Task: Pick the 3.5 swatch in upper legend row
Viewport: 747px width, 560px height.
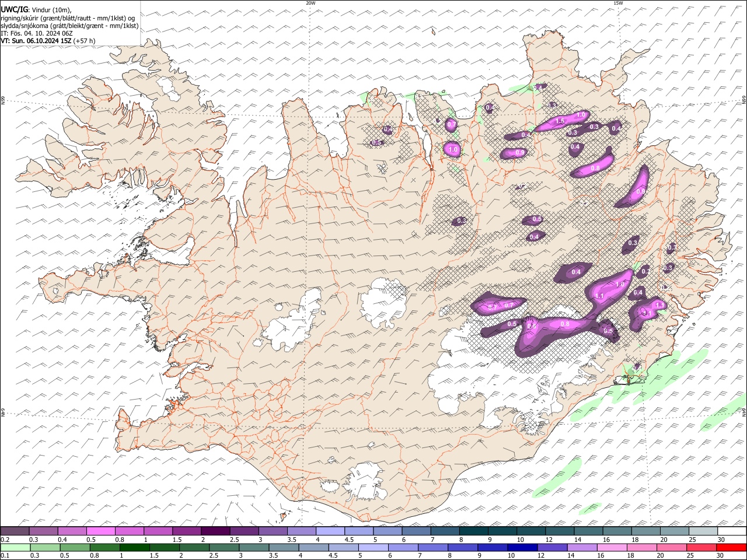Action: coord(301,531)
